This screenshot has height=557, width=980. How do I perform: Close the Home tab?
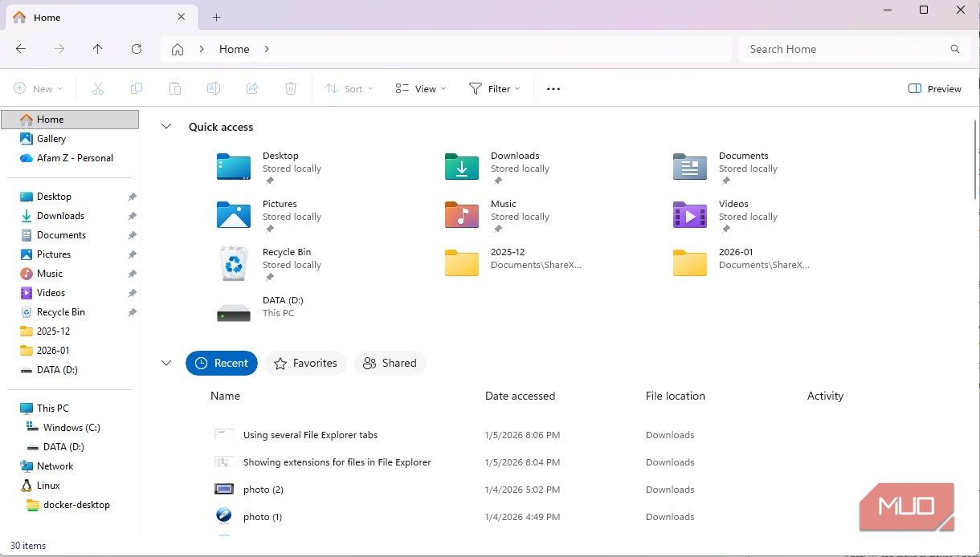click(x=182, y=17)
